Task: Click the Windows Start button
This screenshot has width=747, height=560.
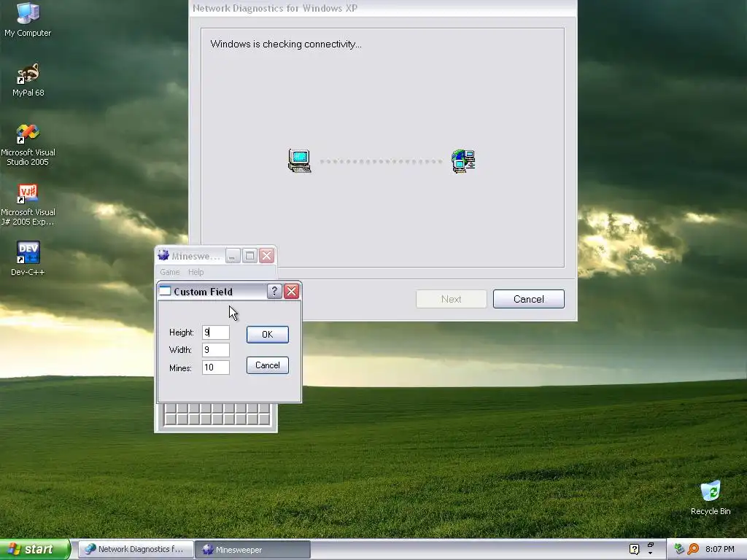Action: click(x=35, y=549)
